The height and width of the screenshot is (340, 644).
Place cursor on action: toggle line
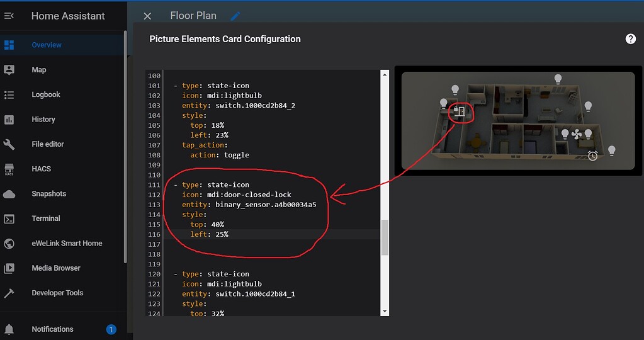click(219, 156)
